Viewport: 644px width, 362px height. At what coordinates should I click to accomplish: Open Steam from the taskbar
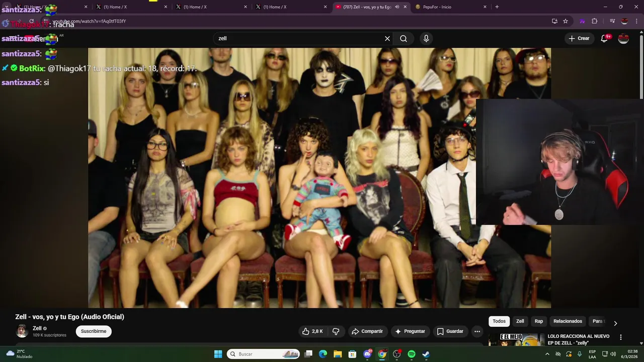(426, 354)
